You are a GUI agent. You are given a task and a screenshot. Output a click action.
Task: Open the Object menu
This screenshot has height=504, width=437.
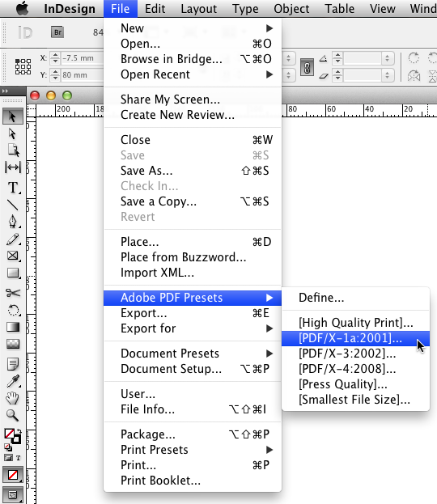click(291, 9)
